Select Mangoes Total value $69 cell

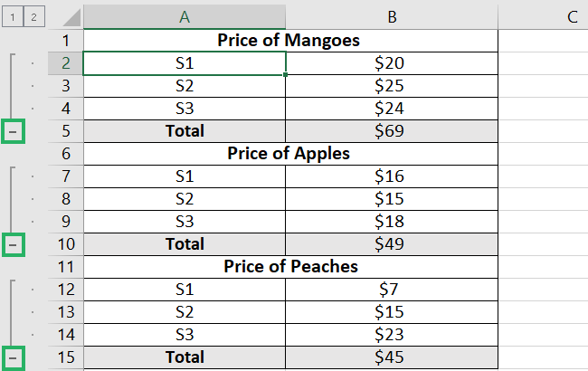[392, 131]
